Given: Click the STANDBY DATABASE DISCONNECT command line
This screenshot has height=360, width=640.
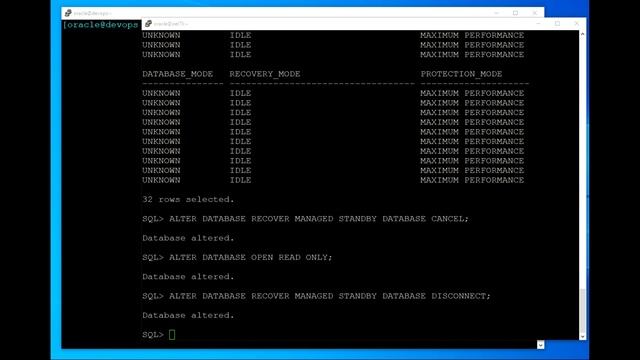Looking at the screenshot, I should pos(316,296).
